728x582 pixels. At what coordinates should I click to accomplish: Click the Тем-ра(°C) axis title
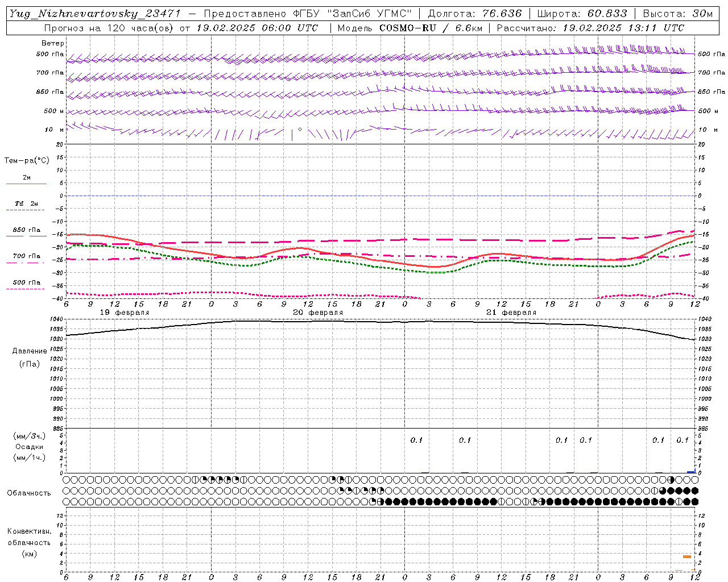tap(27, 161)
